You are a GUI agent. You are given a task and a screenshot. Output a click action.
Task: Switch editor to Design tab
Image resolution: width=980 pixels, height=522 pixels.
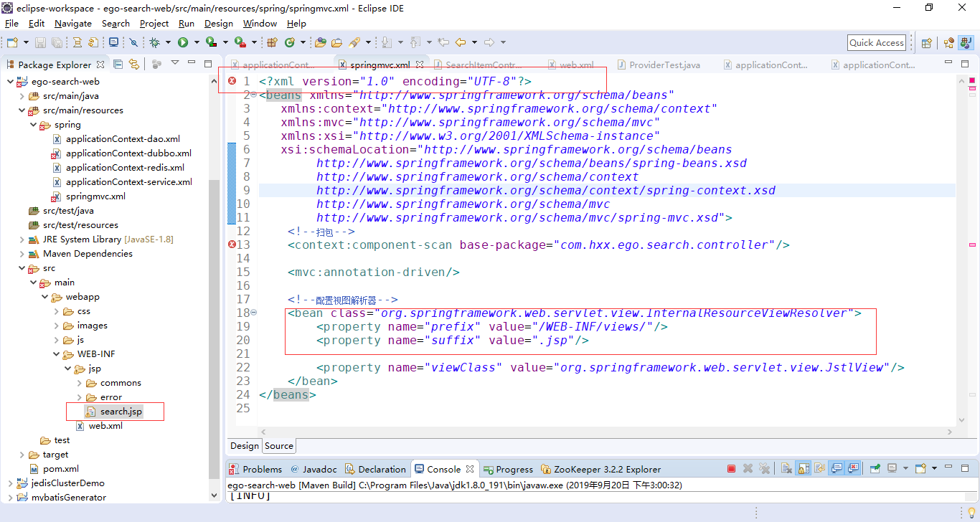tap(244, 445)
